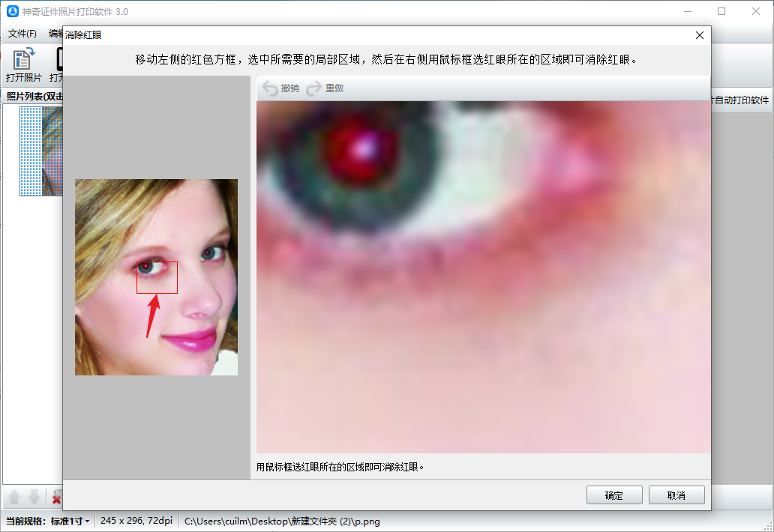774x532 pixels.
Task: Open the 文件(F) menu
Action: (x=22, y=34)
